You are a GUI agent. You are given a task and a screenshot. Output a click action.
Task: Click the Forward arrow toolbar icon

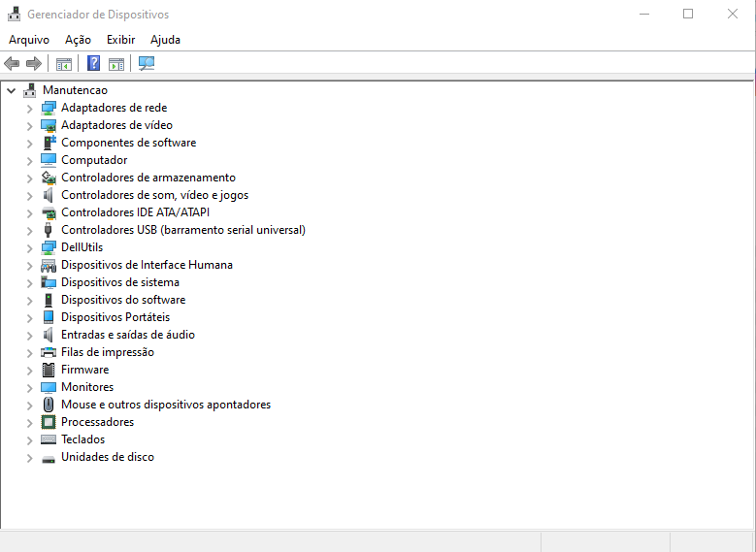[x=34, y=63]
